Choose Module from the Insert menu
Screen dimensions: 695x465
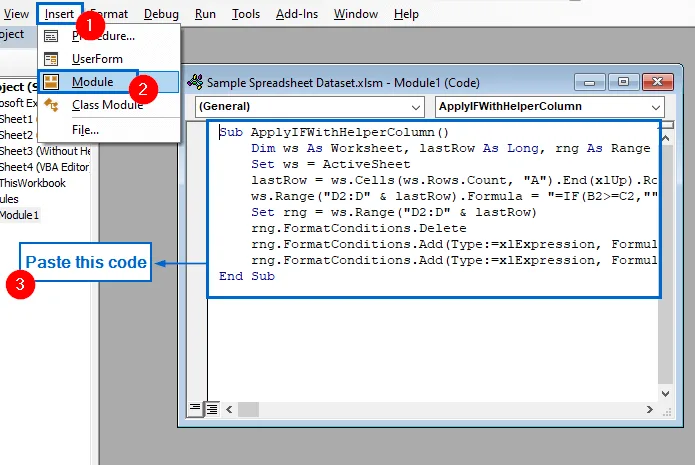pos(109,82)
